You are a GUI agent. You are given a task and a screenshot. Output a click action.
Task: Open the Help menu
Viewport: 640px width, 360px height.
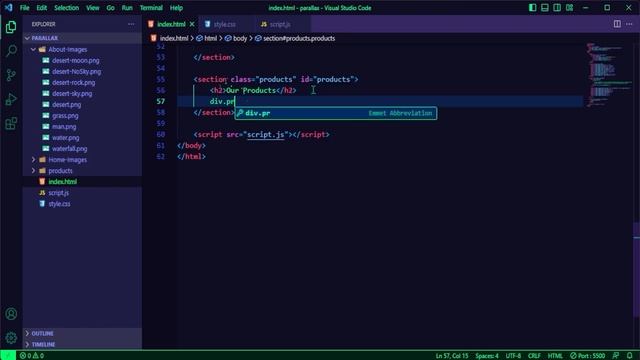[176, 8]
